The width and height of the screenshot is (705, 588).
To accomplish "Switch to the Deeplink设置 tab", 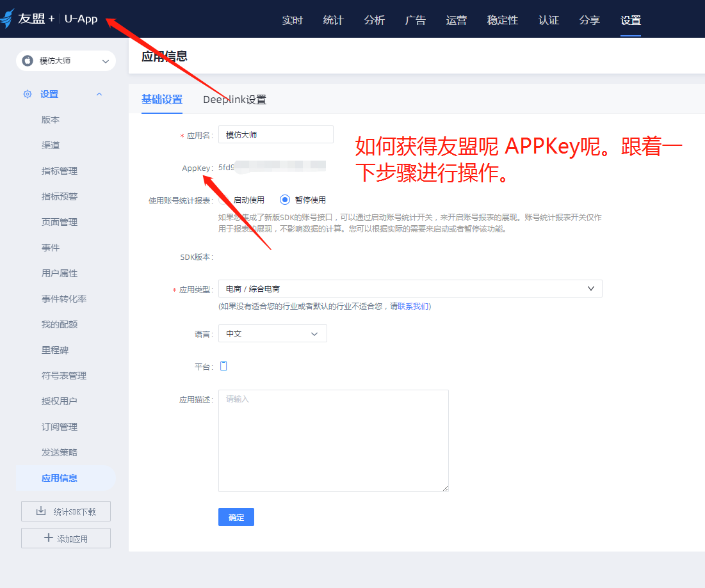I will pos(234,100).
